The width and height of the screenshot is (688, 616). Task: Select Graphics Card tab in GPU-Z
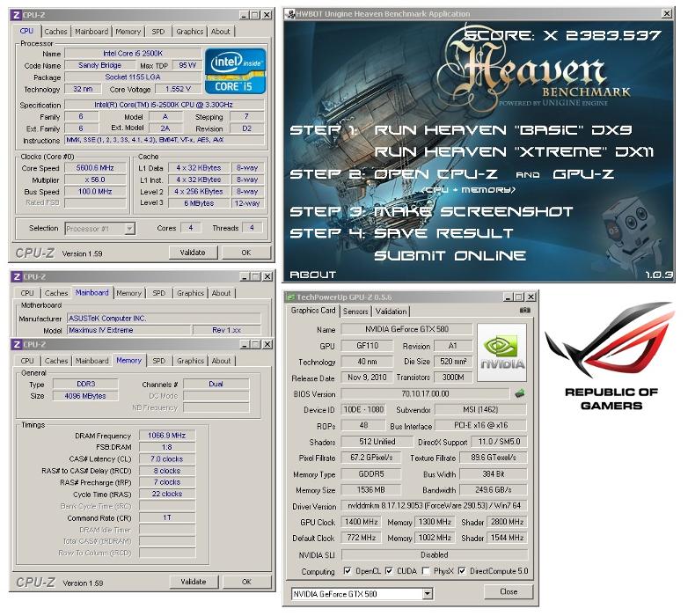click(313, 310)
